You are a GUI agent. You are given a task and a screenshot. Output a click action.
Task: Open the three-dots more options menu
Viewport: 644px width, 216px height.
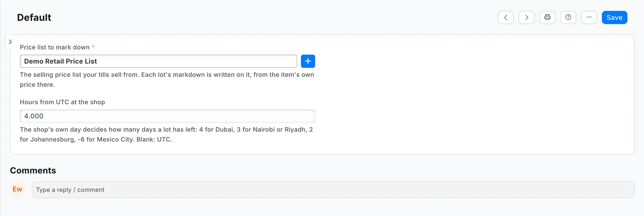coord(589,17)
